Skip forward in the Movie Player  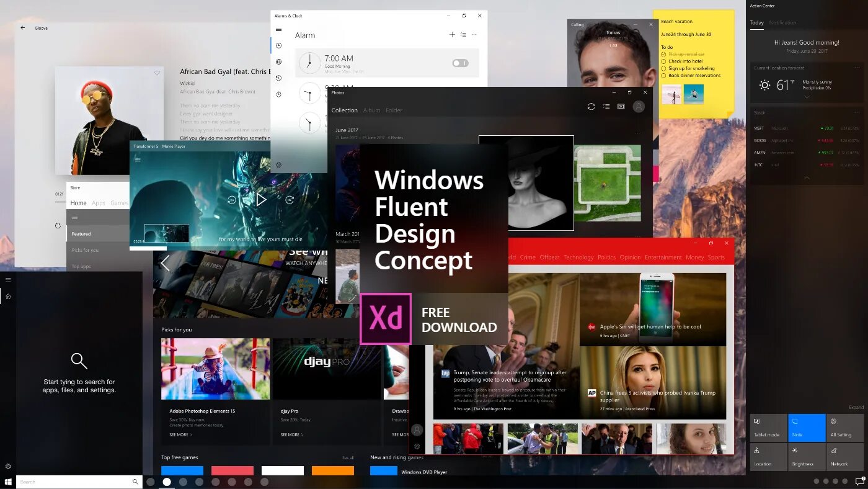click(x=290, y=200)
